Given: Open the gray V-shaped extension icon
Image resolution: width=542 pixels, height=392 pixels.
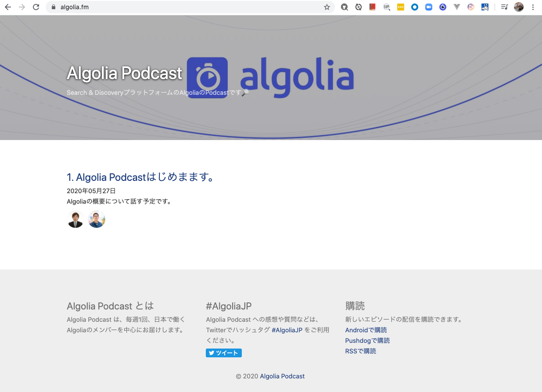Looking at the screenshot, I should point(457,7).
